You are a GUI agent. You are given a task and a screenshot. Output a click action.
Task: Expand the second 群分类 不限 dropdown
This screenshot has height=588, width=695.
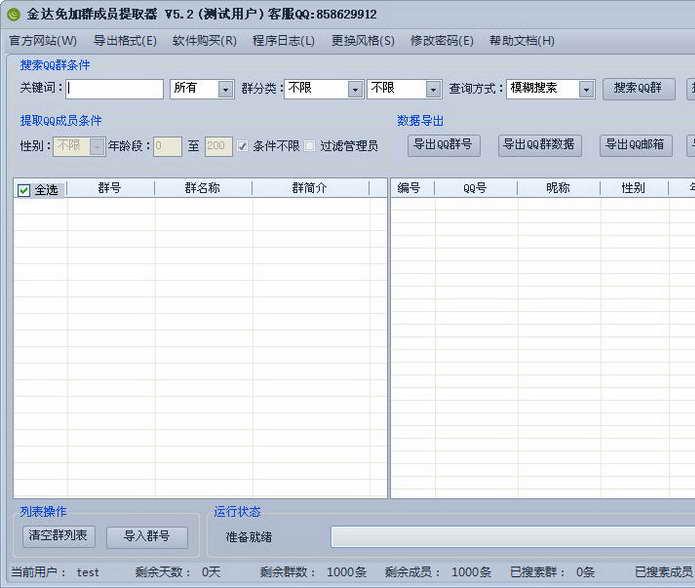tap(433, 90)
